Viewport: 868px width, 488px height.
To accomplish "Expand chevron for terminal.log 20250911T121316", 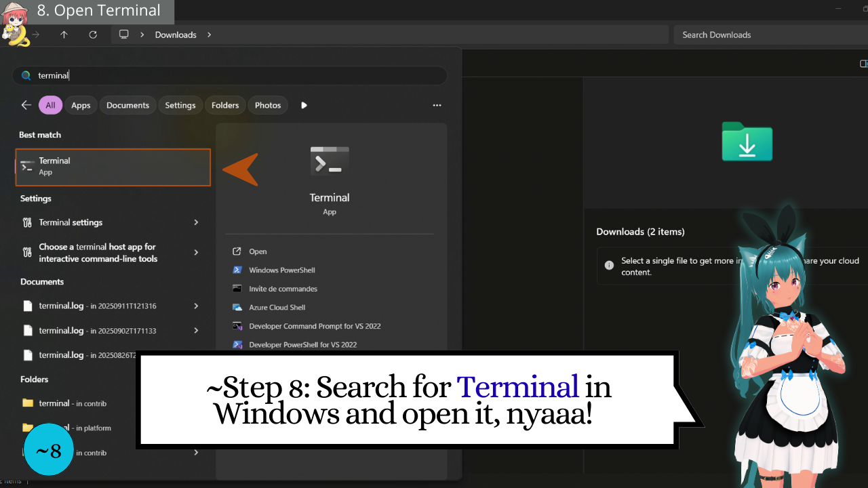I will coord(196,306).
